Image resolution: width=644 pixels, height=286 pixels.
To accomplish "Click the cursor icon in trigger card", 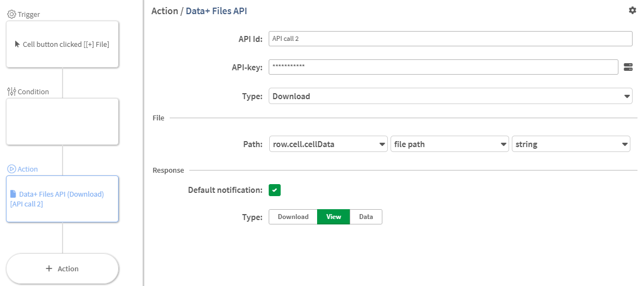I will pos(17,44).
